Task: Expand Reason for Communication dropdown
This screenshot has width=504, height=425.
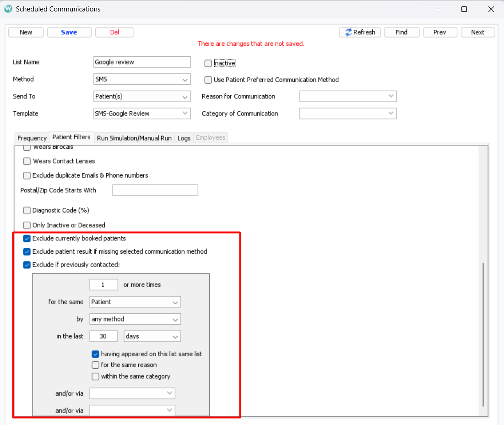Action: pos(348,97)
